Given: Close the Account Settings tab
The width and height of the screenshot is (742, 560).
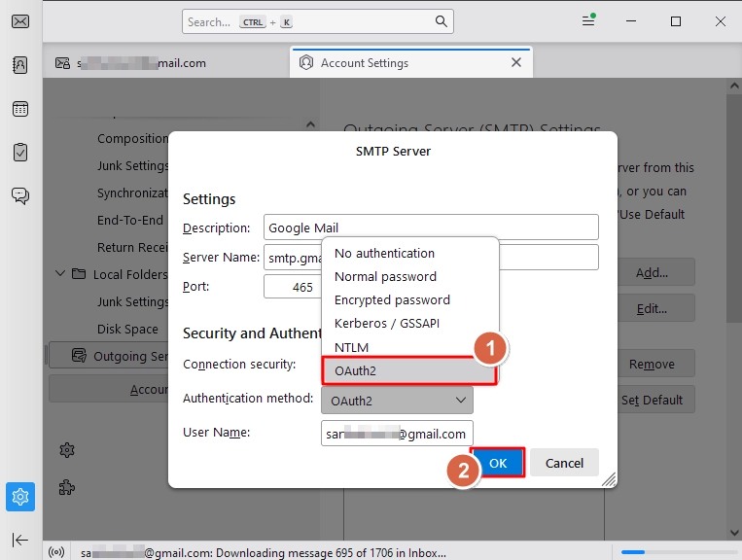Looking at the screenshot, I should pos(516,62).
